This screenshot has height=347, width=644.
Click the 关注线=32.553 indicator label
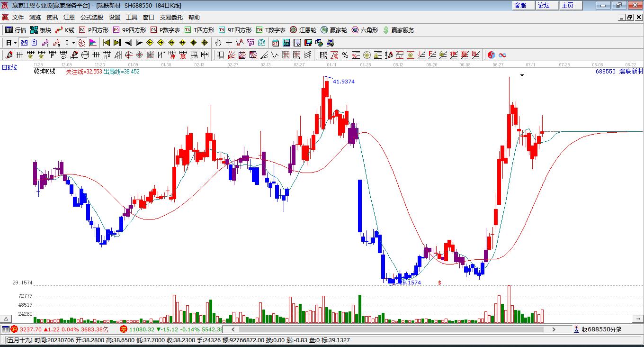click(84, 72)
